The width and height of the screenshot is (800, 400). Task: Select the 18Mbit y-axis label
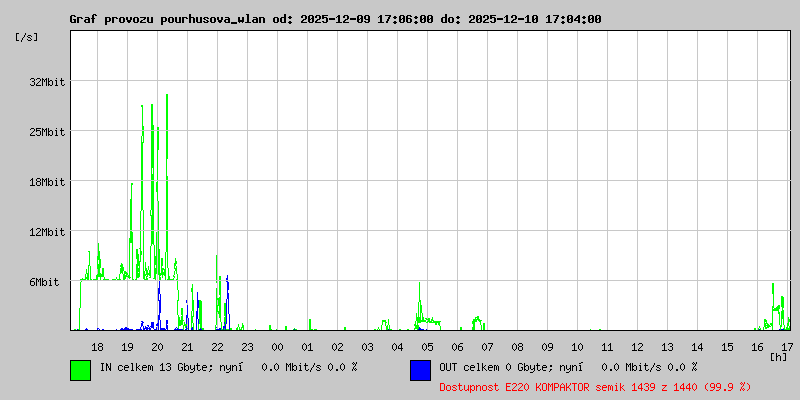click(x=47, y=182)
